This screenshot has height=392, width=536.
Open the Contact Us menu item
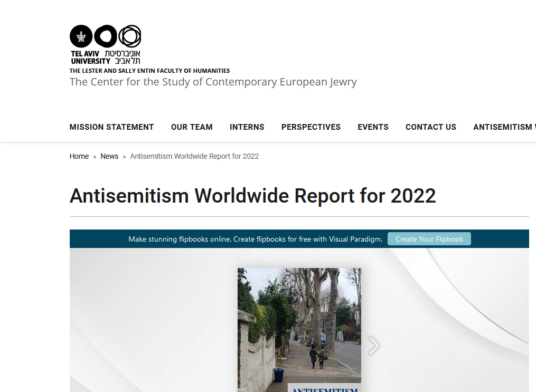[431, 127]
